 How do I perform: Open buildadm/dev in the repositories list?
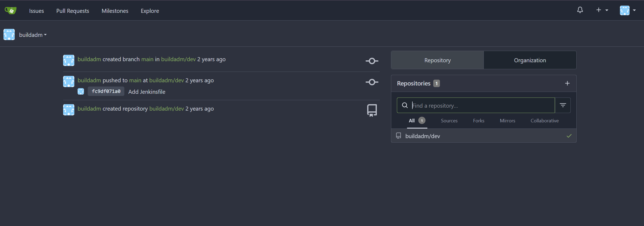click(422, 136)
